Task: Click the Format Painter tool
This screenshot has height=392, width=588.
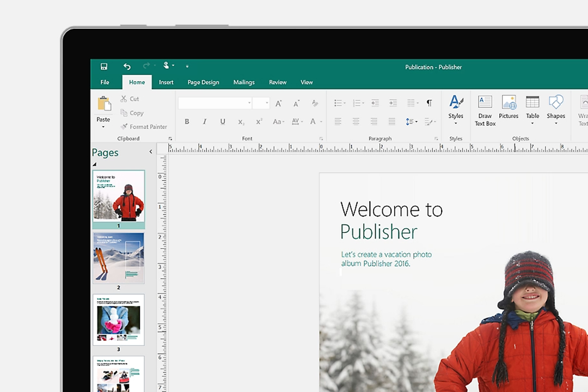Action: coord(143,127)
